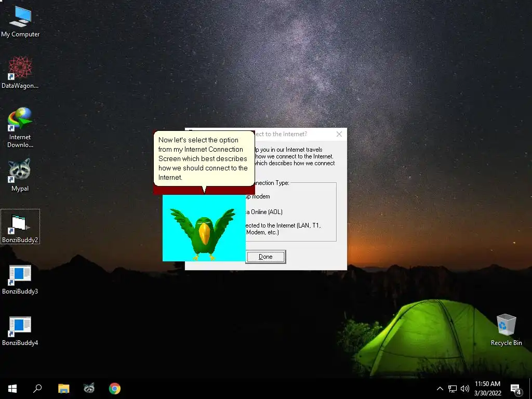Viewport: 532px width, 399px height.
Task: Select the America Online (AOL) option
Action: click(264, 212)
